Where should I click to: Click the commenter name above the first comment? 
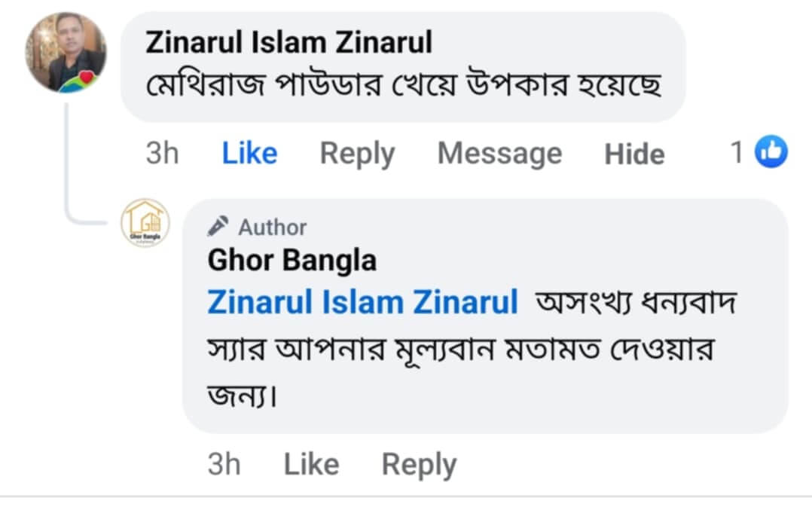click(288, 42)
